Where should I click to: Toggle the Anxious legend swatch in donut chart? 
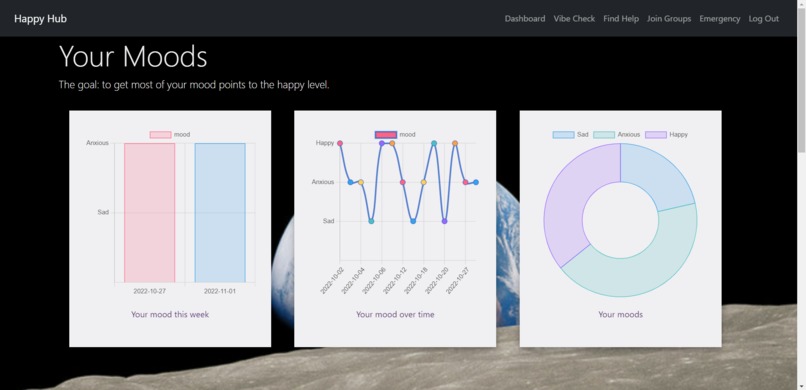tap(604, 135)
